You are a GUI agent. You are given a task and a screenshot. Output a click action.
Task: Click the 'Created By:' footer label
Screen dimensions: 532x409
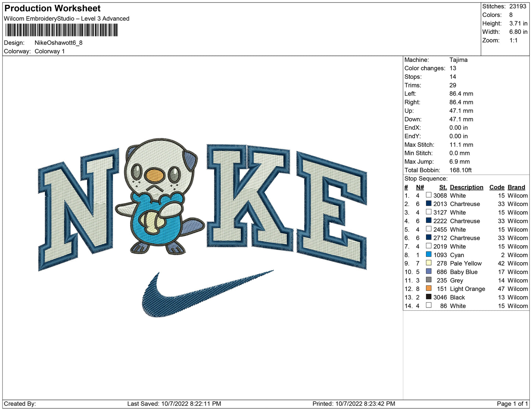20,404
